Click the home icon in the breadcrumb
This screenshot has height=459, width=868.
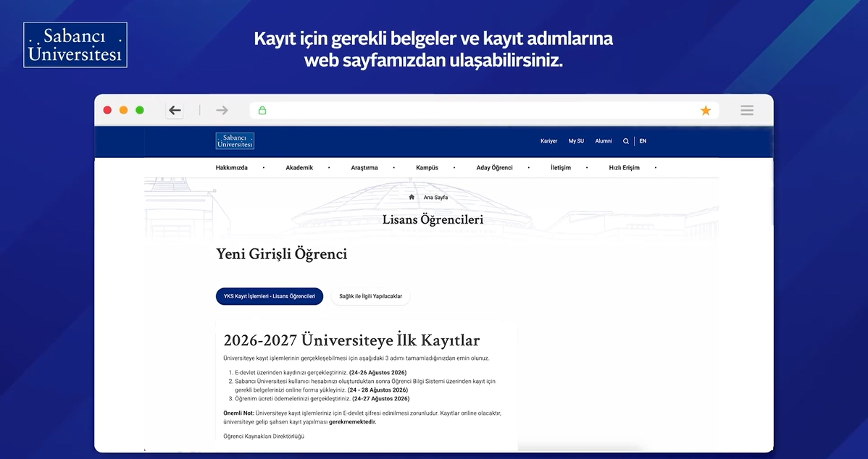tap(412, 197)
